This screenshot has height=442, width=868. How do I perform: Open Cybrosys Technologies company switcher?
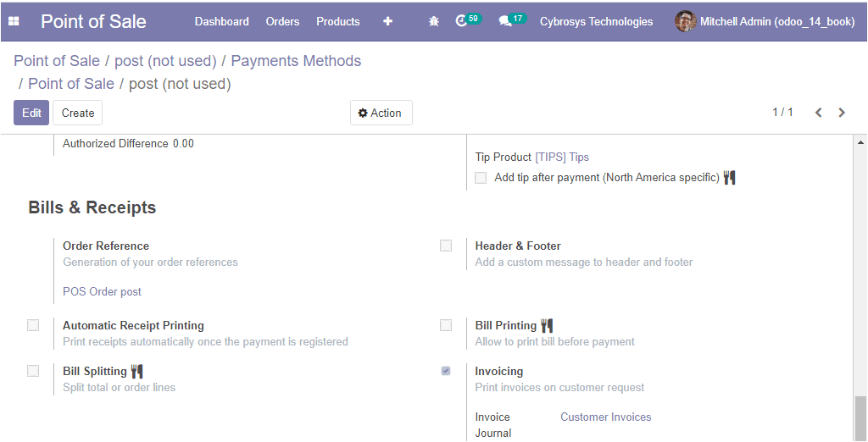pyautogui.click(x=596, y=21)
